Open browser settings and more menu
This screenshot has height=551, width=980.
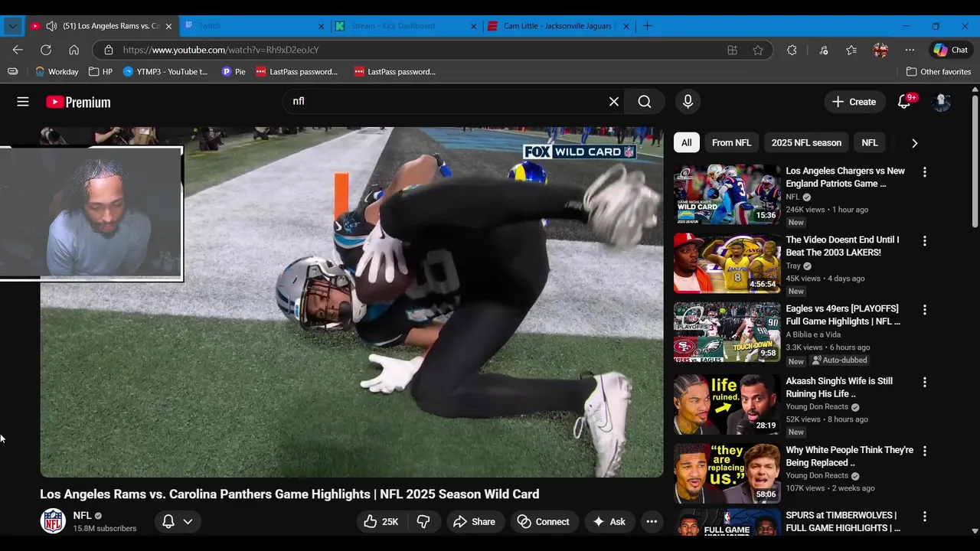coord(910,50)
